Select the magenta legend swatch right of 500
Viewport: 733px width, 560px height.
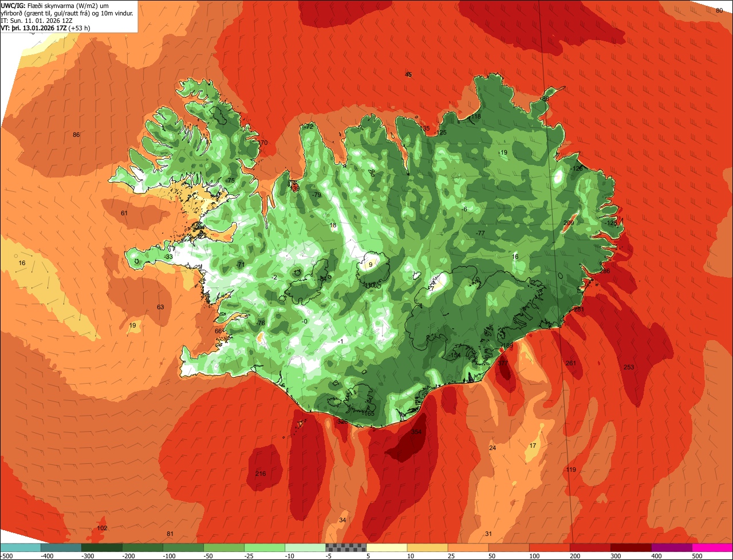tap(713, 548)
